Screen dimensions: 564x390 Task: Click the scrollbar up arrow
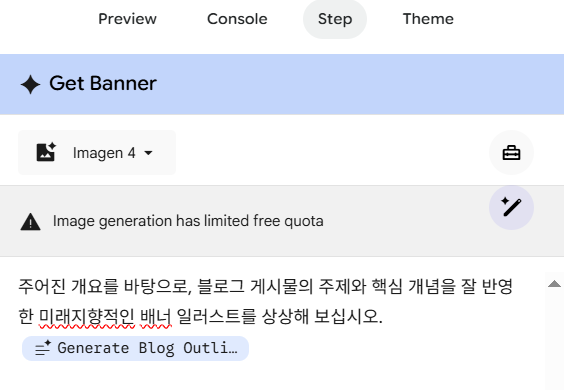554,284
